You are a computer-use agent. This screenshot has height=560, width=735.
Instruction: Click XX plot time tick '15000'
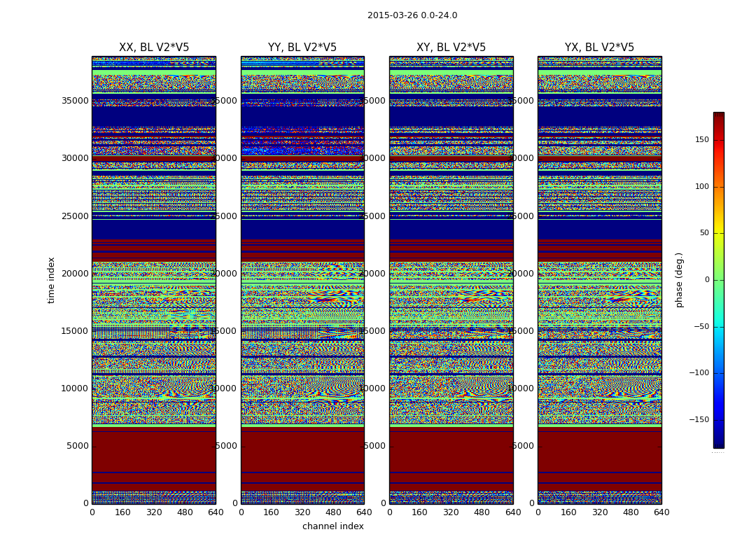pyautogui.click(x=75, y=331)
